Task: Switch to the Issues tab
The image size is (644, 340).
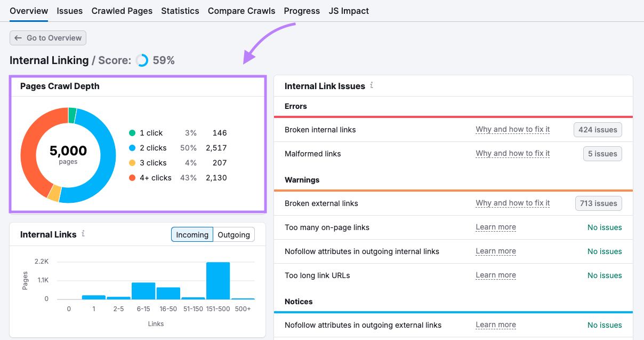Action: (x=69, y=11)
